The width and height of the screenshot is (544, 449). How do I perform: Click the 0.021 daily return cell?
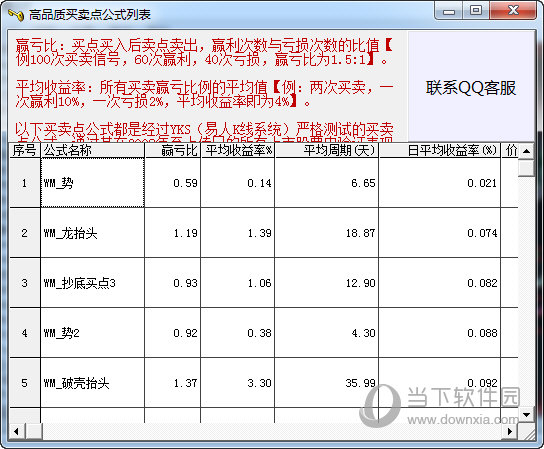tap(440, 183)
